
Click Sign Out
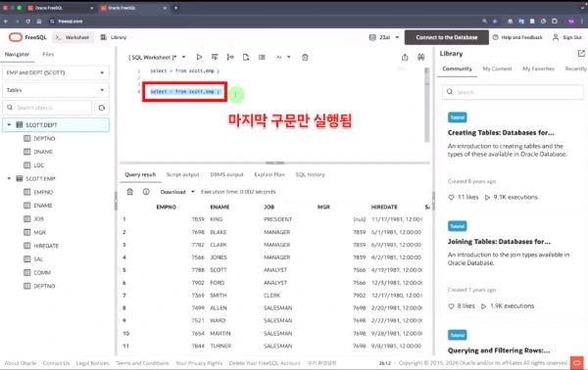[567, 37]
